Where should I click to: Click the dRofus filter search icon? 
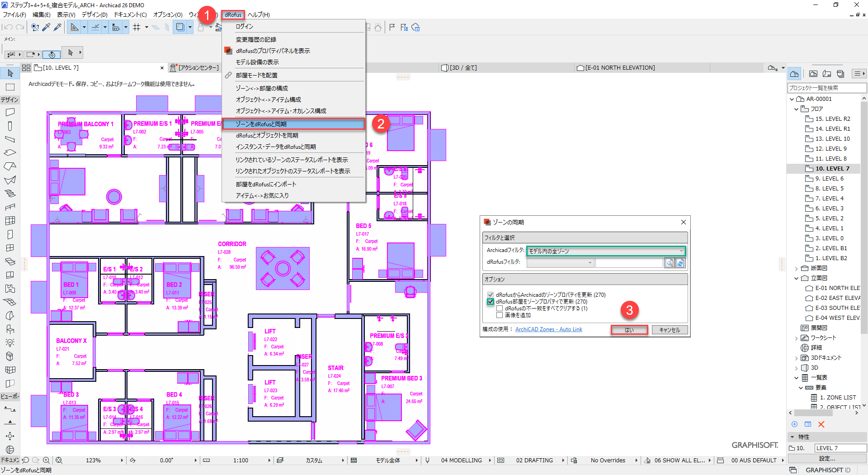pos(669,263)
